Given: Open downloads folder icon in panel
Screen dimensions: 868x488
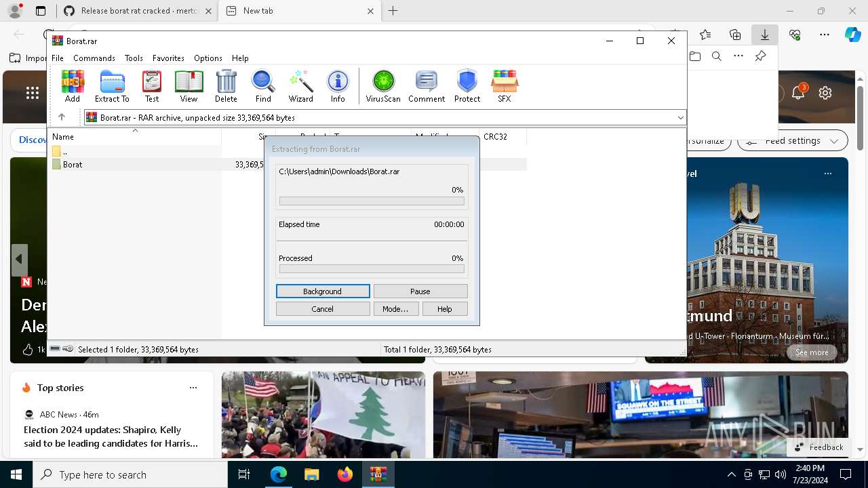Looking at the screenshot, I should [695, 56].
